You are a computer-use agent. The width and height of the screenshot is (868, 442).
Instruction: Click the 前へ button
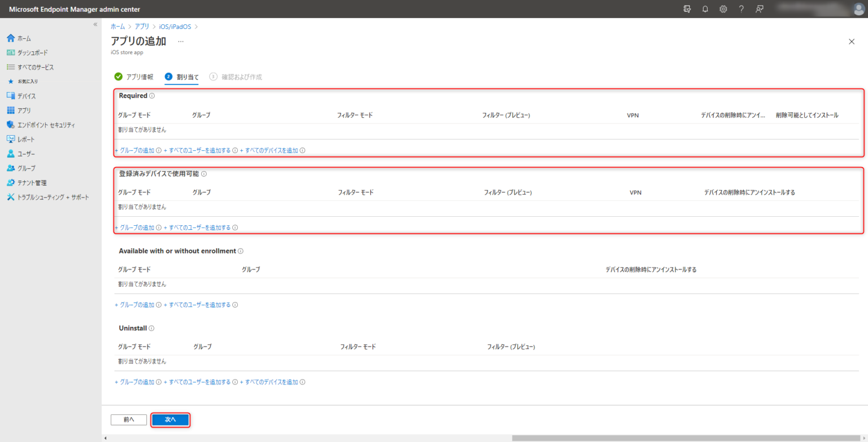click(x=129, y=419)
